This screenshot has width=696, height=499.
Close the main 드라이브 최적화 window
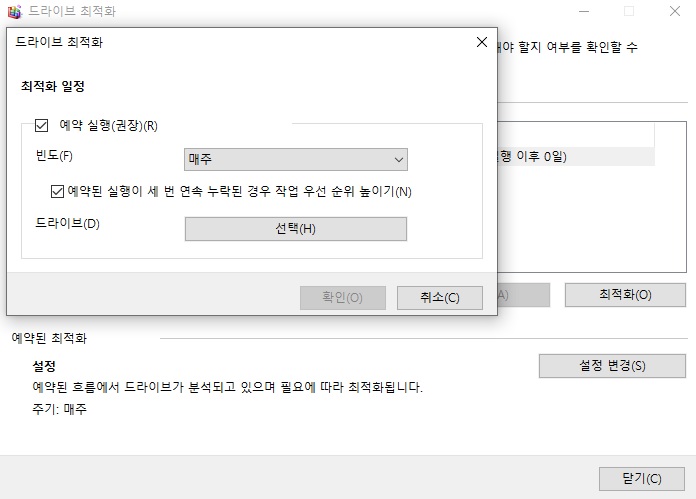point(675,11)
